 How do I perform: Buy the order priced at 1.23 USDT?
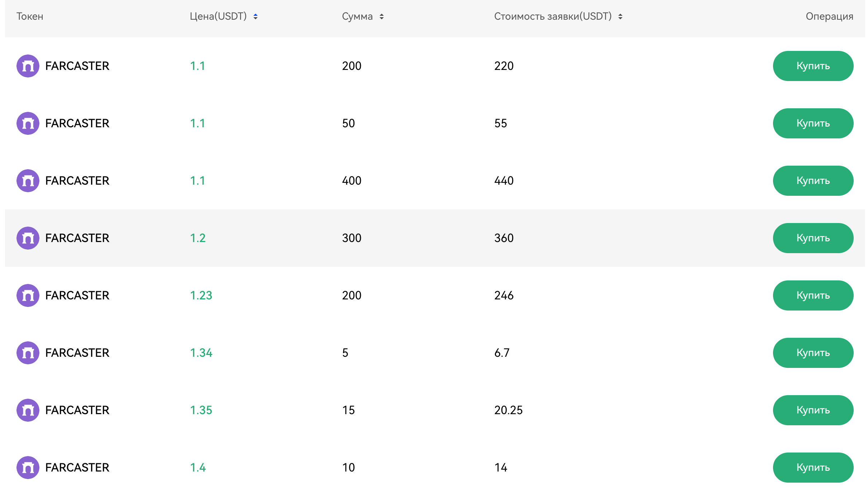[x=813, y=295]
